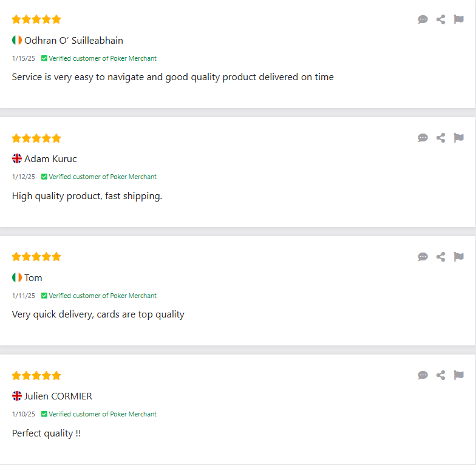The width and height of the screenshot is (476, 465).
Task: Click the verified checkmark on the 1/12/25 review
Action: tap(44, 177)
